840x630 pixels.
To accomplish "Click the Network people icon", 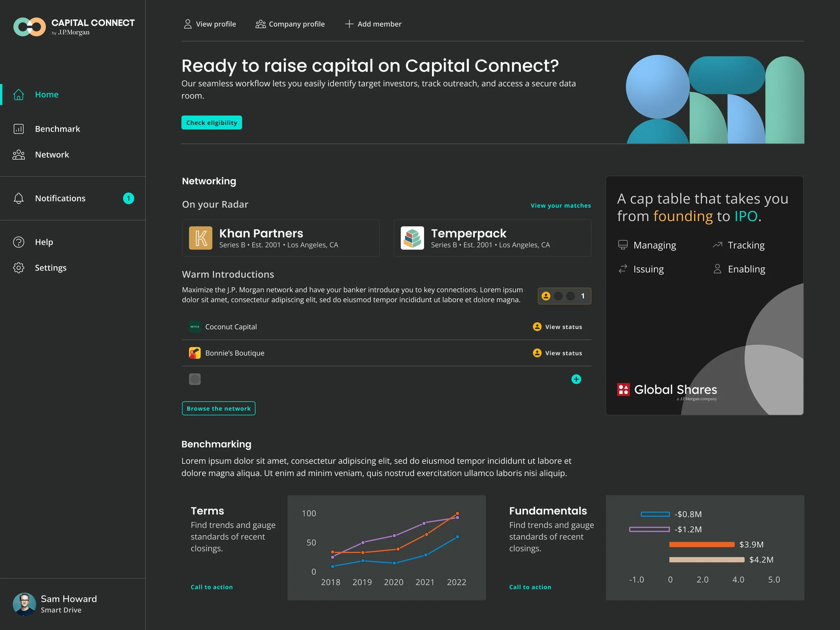I will point(18,155).
